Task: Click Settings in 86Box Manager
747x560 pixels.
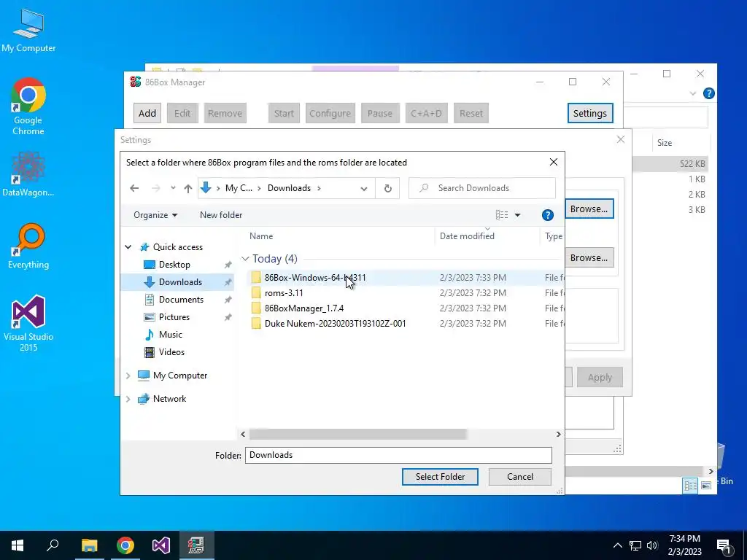Action: click(x=589, y=113)
